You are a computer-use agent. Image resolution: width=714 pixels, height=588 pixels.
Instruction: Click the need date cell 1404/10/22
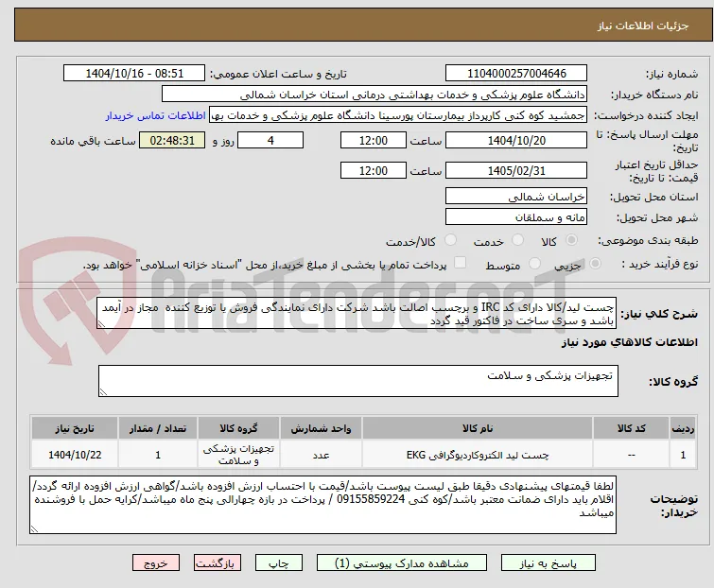75,455
